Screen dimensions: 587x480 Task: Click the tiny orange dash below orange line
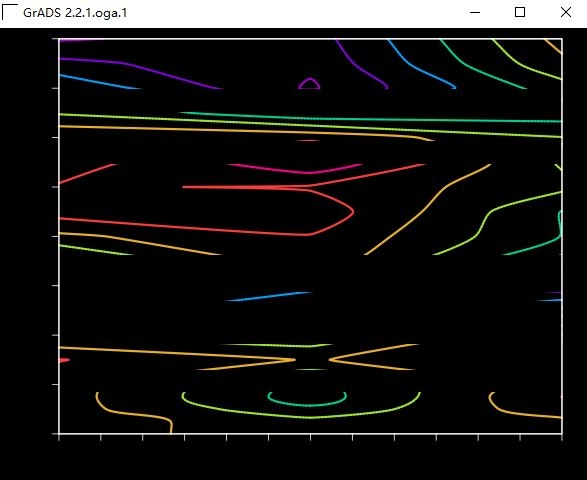click(x=308, y=141)
